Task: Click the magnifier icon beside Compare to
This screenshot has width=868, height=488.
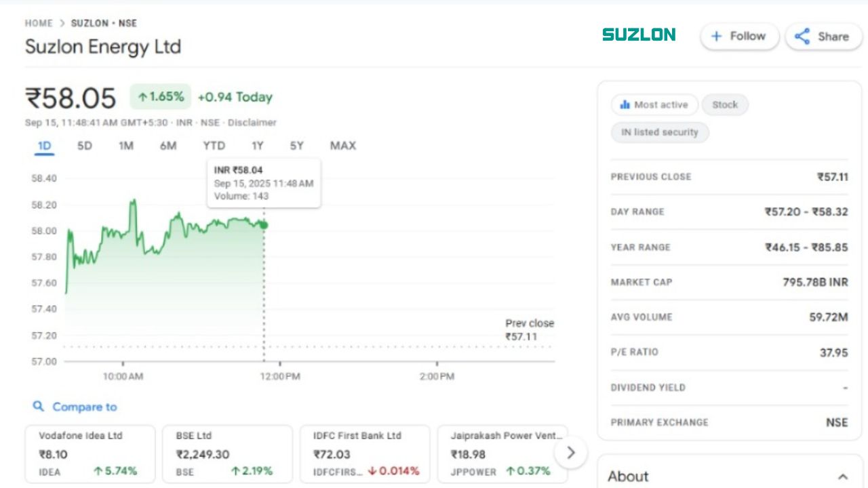Action: (39, 406)
